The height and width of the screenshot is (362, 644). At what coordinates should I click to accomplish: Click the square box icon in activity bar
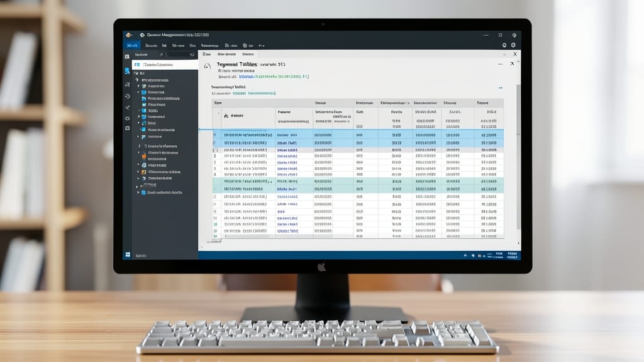tap(127, 128)
